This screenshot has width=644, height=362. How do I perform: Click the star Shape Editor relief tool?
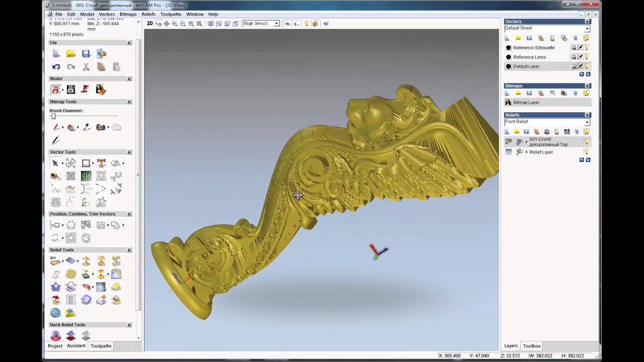pyautogui.click(x=56, y=287)
